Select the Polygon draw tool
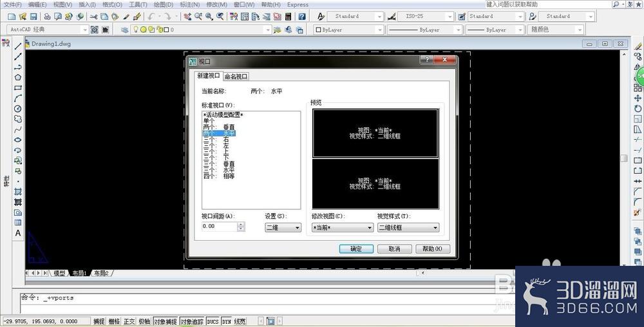644x327 pixels. (17, 77)
